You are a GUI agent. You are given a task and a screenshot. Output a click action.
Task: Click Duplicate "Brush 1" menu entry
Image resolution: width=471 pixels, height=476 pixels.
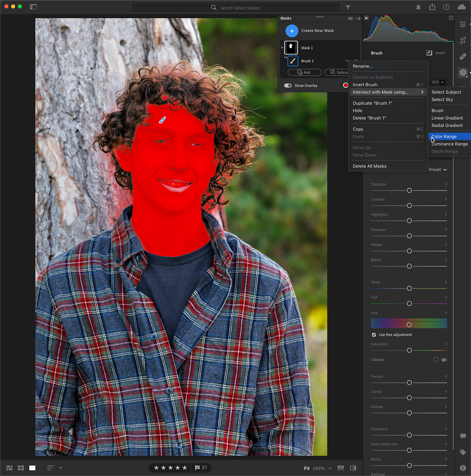click(372, 103)
